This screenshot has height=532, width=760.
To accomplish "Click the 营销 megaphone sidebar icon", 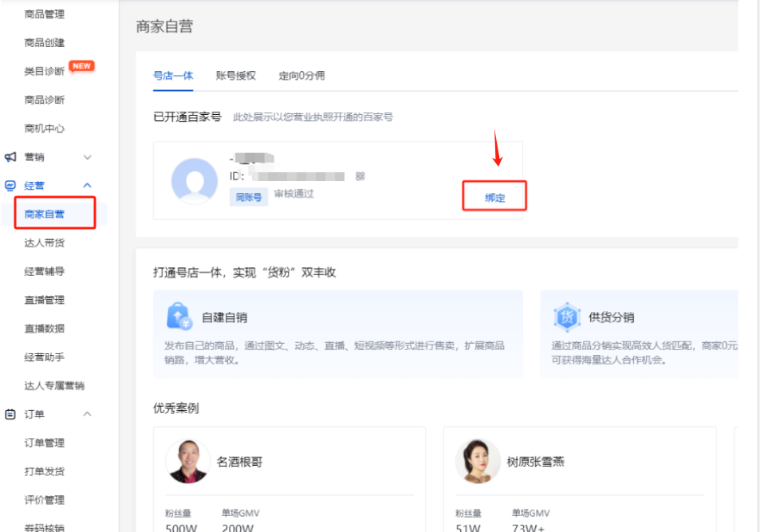I will click(x=11, y=157).
